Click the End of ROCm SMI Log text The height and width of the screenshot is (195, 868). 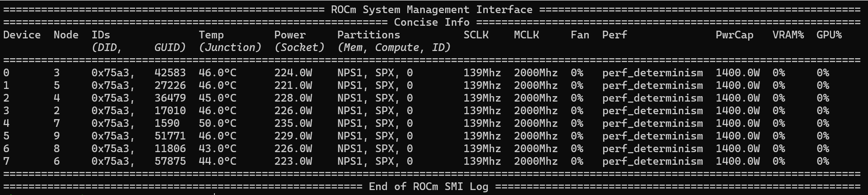tap(428, 186)
